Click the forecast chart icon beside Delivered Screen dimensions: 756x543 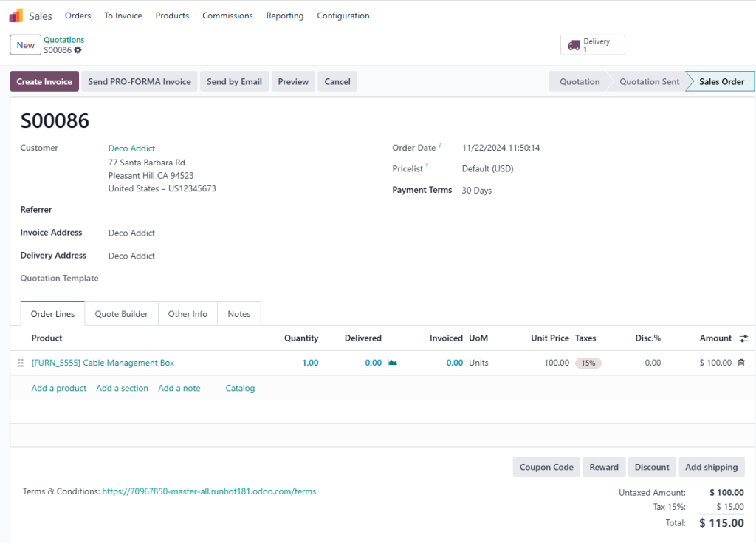tap(393, 363)
